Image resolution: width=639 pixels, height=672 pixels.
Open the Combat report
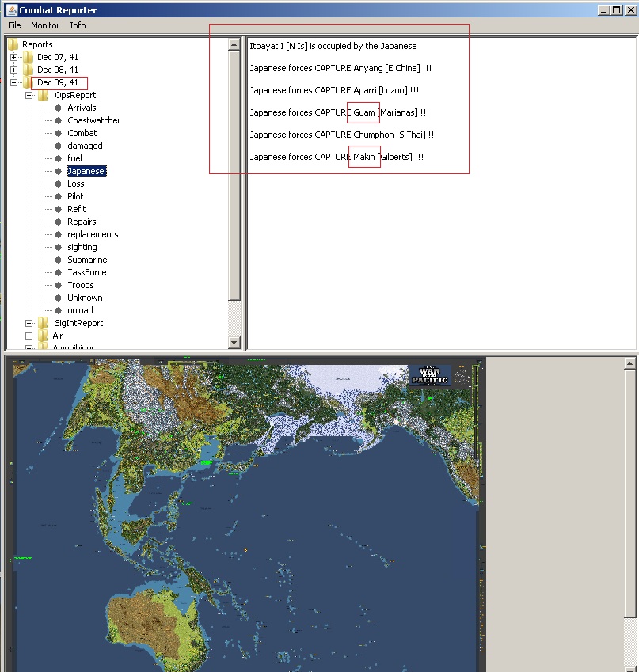[x=82, y=133]
